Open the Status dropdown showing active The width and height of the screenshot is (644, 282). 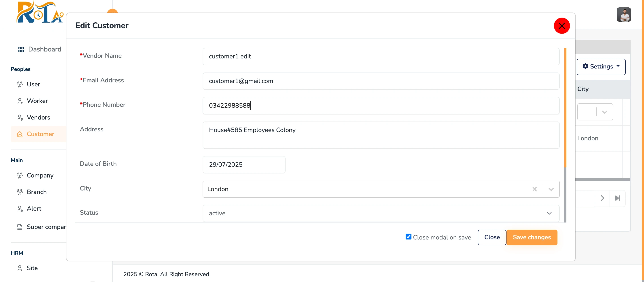click(381, 213)
